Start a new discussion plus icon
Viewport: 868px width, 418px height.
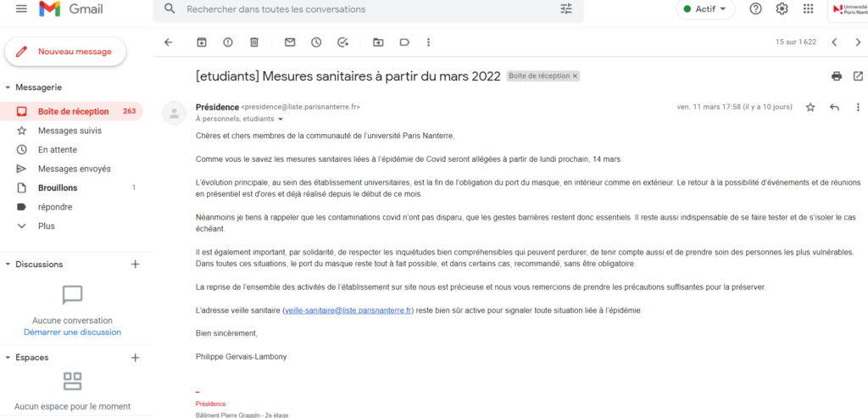coord(135,265)
